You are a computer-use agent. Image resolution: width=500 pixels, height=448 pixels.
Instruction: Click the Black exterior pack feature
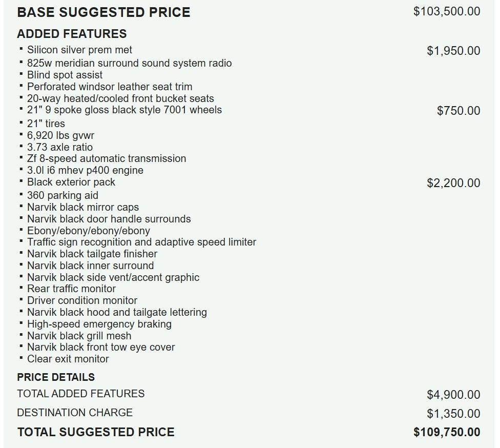[x=71, y=182]
